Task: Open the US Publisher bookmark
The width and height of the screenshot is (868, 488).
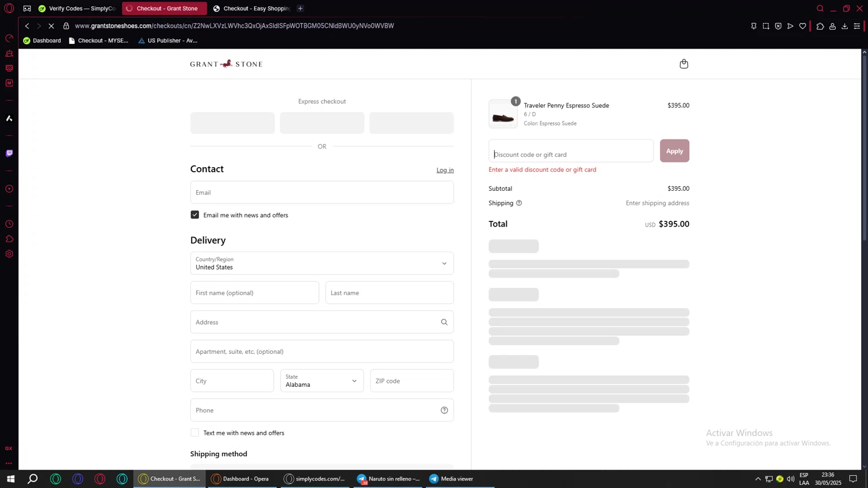Action: [168, 40]
